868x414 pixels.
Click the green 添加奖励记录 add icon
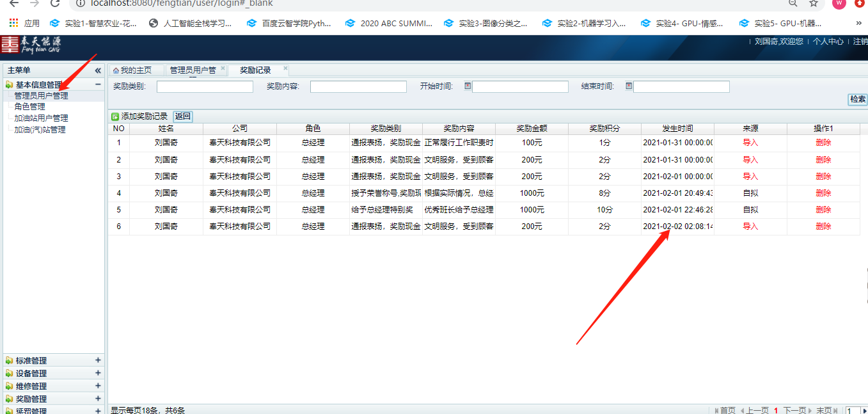115,116
